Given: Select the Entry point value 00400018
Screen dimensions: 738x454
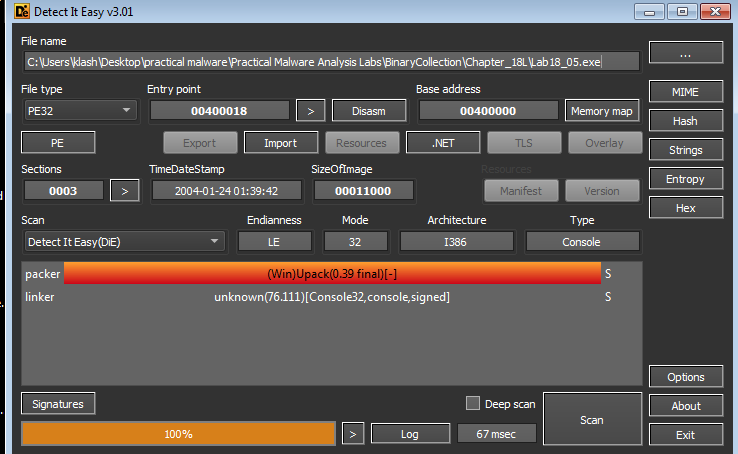Looking at the screenshot, I should [219, 111].
